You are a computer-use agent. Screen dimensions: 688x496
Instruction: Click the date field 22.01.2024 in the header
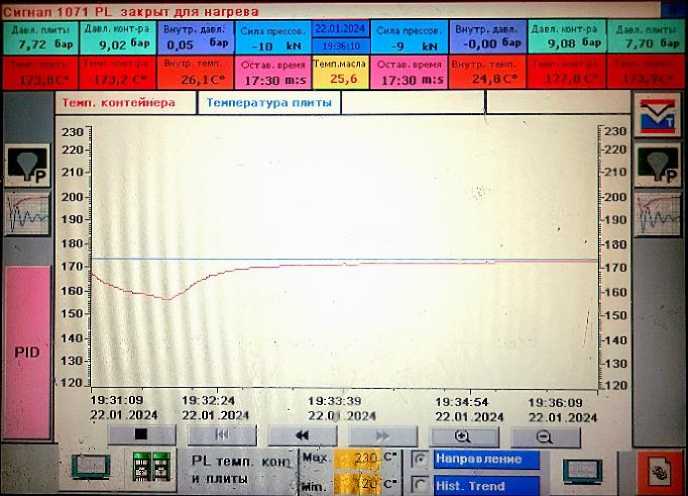340,29
